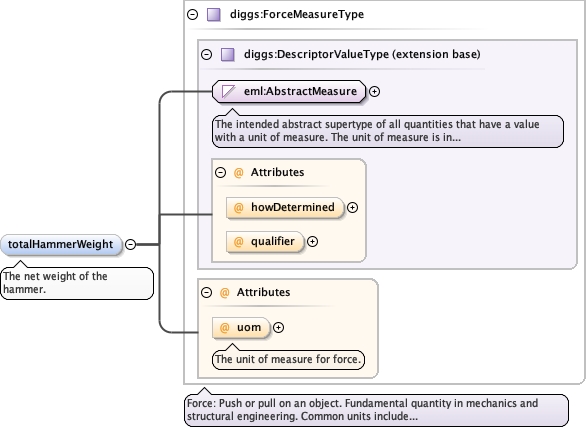The height and width of the screenshot is (430, 587).
Task: Click the purple ForceMeasureType type icon
Action: click(x=214, y=15)
